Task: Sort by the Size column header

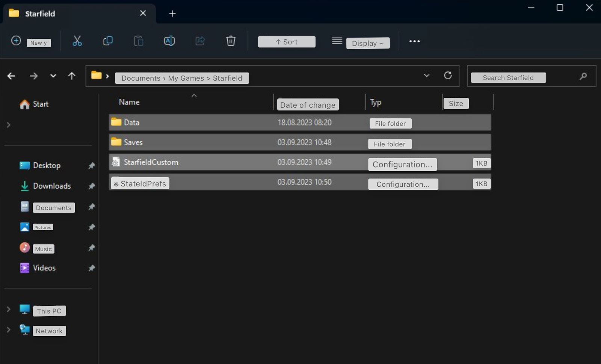Action: coord(456,104)
